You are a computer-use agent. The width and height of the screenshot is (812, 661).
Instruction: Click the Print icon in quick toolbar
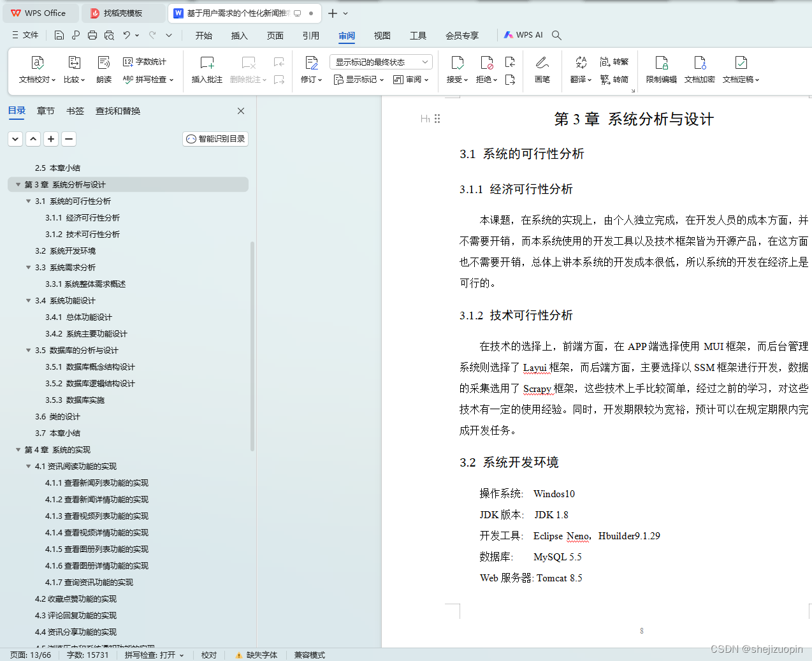[92, 35]
